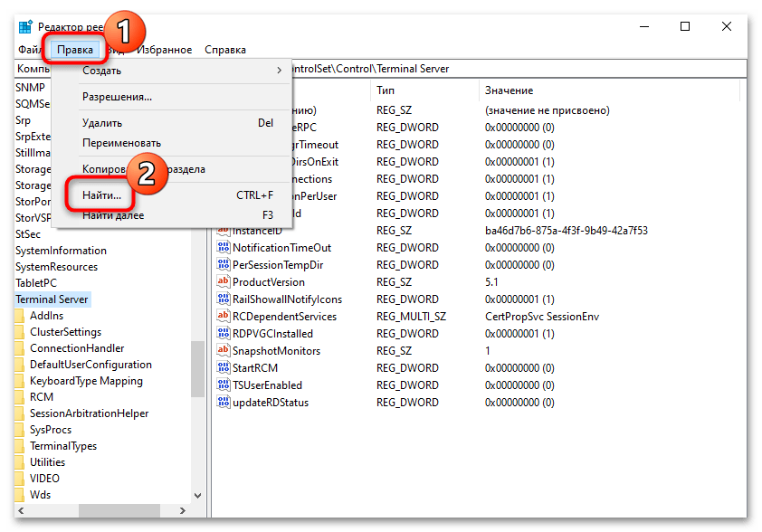Image resolution: width=762 pixels, height=532 pixels.
Task: Select the TabletPC tree key
Action: (x=36, y=283)
